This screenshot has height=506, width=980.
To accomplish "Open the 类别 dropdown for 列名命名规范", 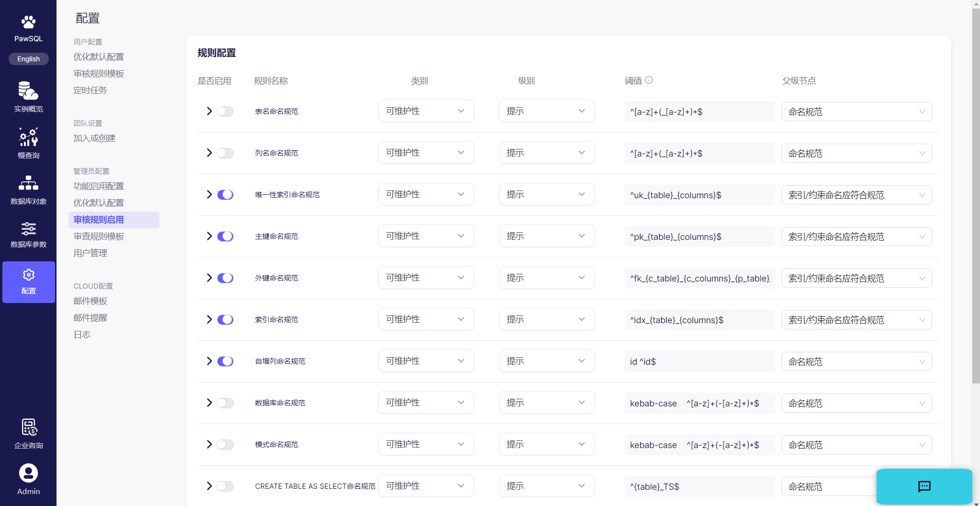I will coord(426,153).
